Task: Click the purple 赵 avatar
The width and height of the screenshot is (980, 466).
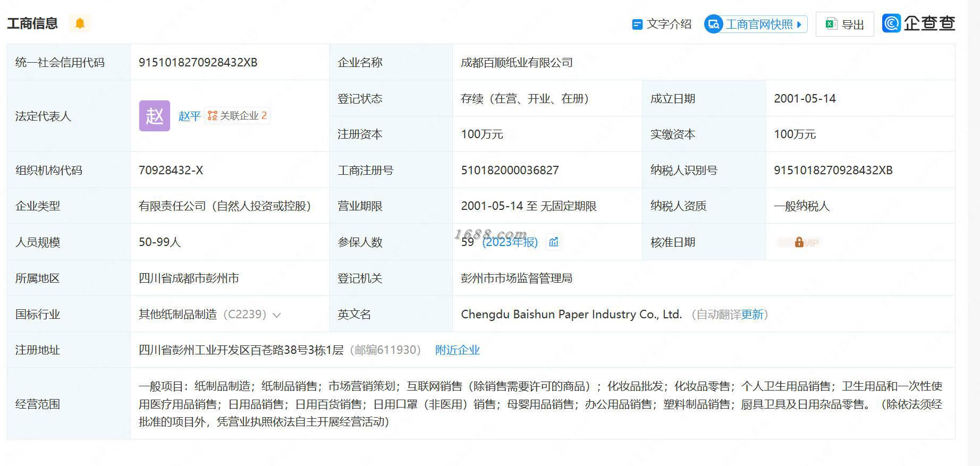Action: (155, 116)
